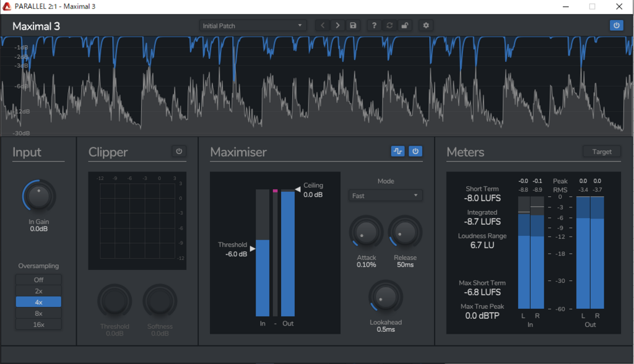
Task: Click the Loudness Range 6.7 LU reading
Action: (482, 245)
